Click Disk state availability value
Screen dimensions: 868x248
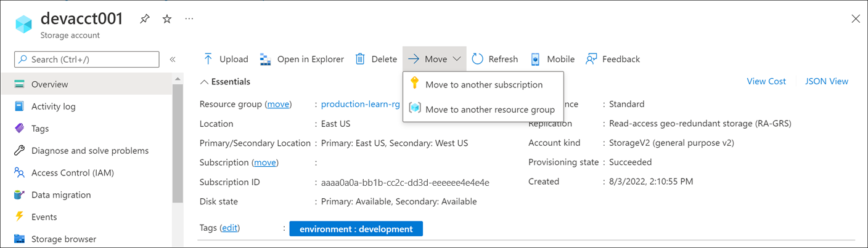pos(399,201)
